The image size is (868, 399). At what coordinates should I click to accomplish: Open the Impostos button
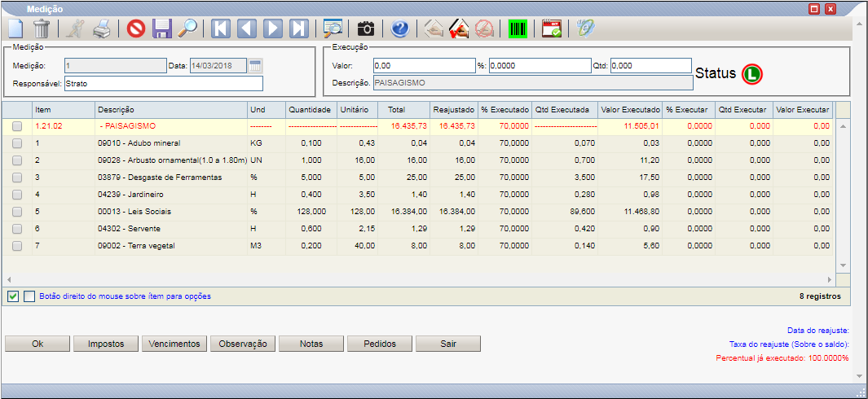point(106,344)
